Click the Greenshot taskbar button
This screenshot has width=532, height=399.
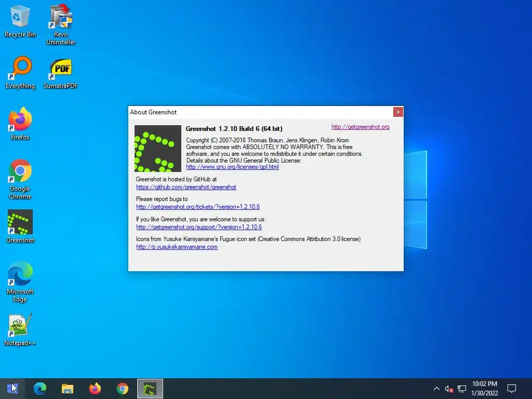coord(150,389)
